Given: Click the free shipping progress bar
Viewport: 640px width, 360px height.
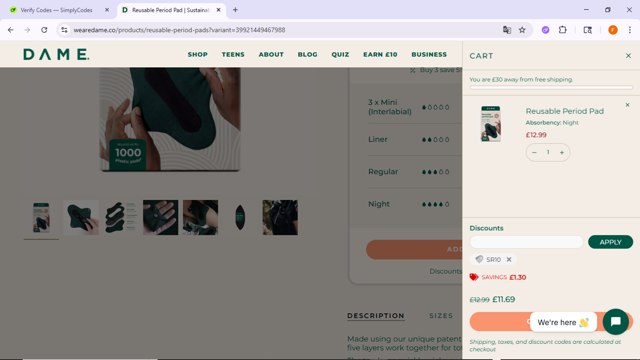Looking at the screenshot, I should click(551, 87).
